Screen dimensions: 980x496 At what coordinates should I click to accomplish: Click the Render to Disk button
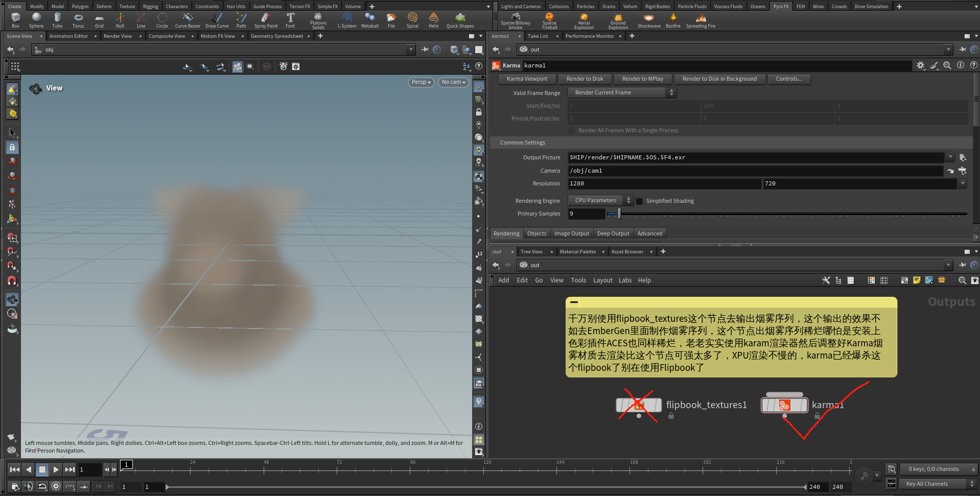pos(585,79)
